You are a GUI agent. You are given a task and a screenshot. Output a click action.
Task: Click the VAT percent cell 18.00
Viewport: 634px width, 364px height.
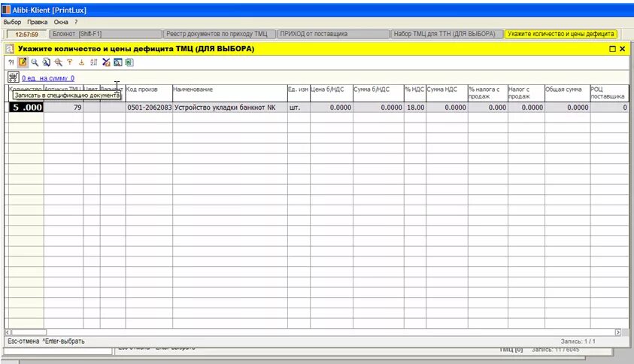pyautogui.click(x=415, y=108)
